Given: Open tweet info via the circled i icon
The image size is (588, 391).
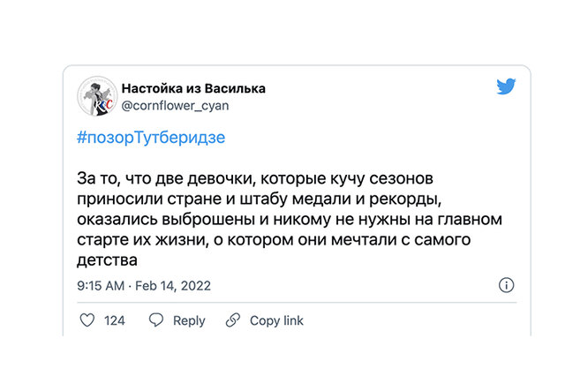Looking at the screenshot, I should coord(506,285).
